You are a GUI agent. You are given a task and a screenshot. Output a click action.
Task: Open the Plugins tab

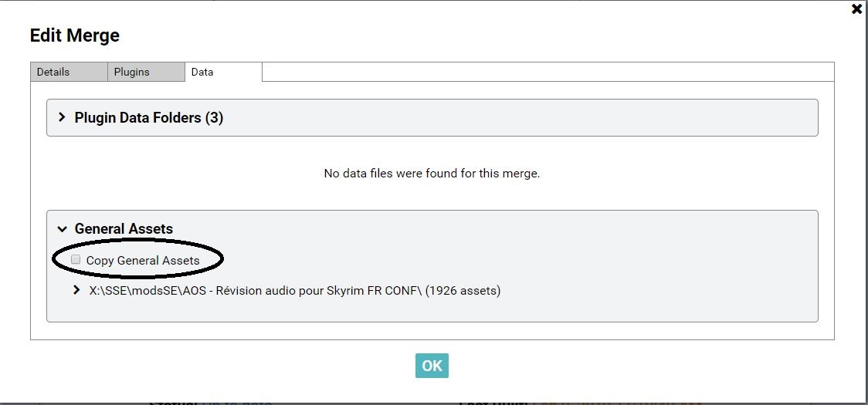pos(146,72)
